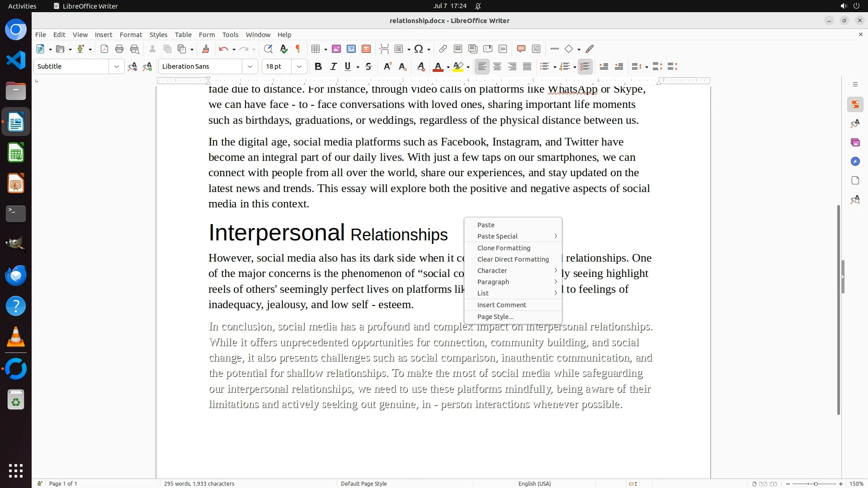Toggle formatting marks pilcrow

[298, 49]
